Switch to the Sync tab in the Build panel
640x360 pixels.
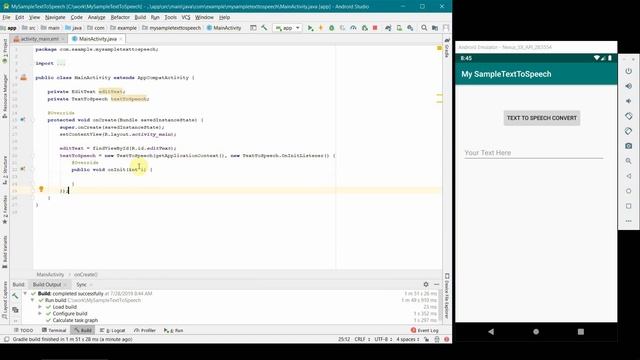[x=82, y=284]
